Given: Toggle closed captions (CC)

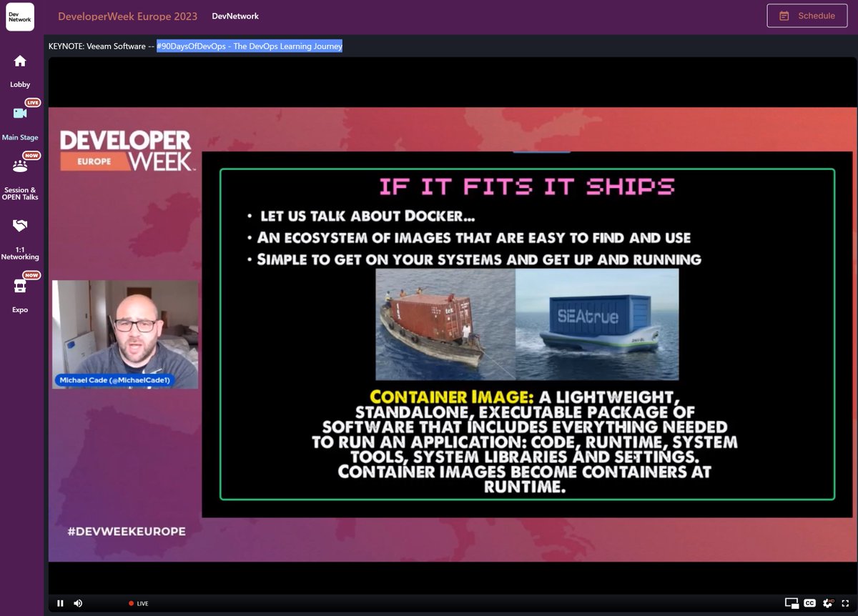Looking at the screenshot, I should click(809, 603).
